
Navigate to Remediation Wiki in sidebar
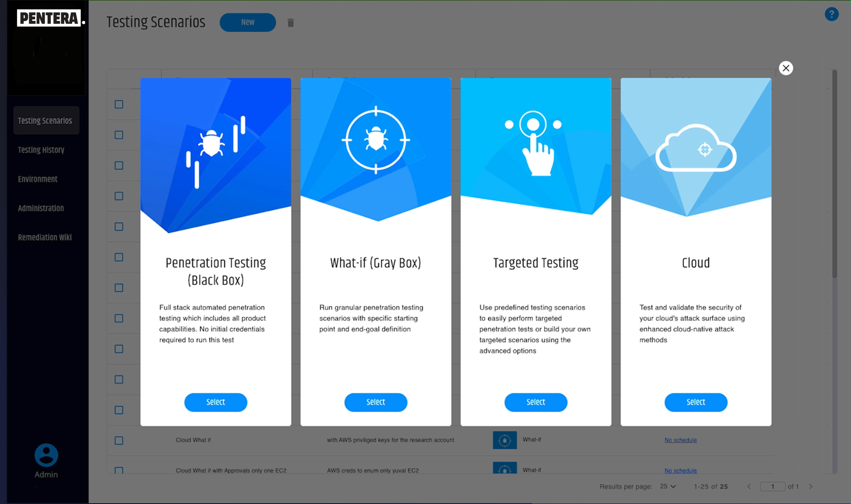45,237
